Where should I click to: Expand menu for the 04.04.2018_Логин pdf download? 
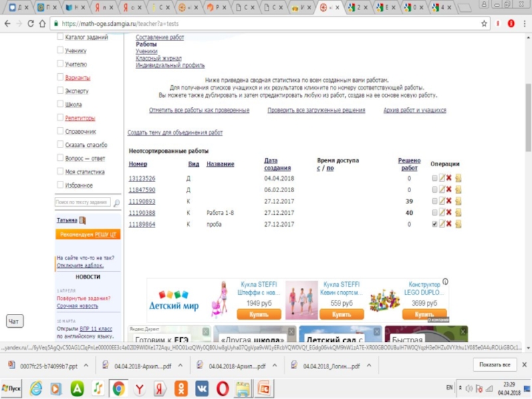coord(370,366)
